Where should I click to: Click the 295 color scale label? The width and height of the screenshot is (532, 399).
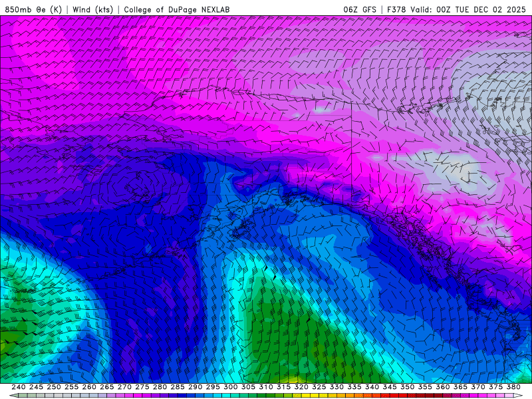pyautogui.click(x=213, y=387)
